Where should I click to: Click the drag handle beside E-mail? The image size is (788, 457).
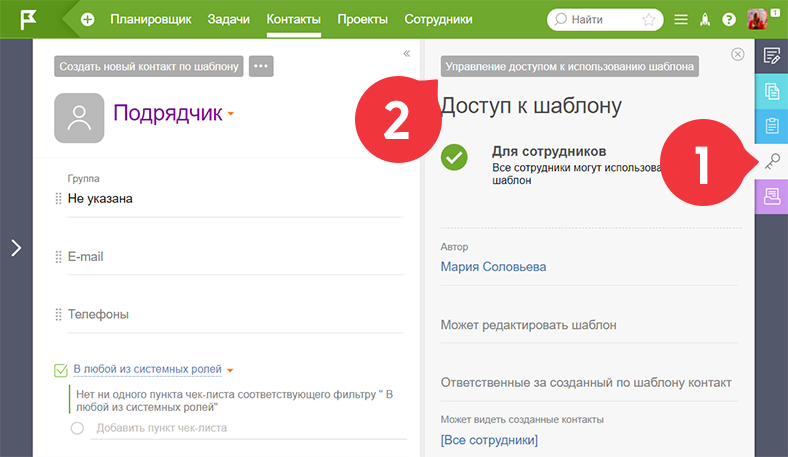click(x=58, y=257)
